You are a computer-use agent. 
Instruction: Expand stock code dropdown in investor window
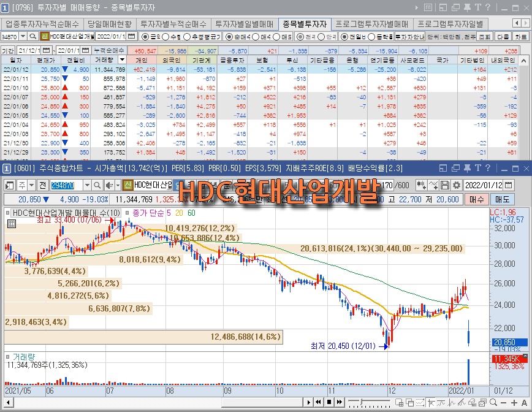pos(23,36)
